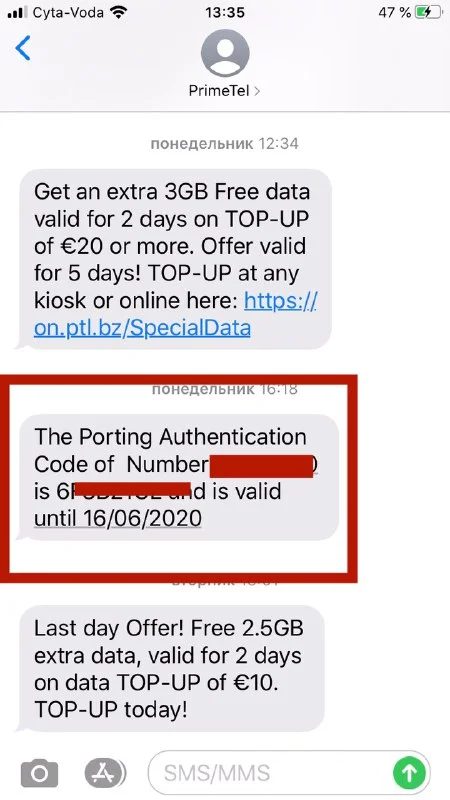The width and height of the screenshot is (450, 800).
Task: Tap the cellular signal bars icon
Action: 18,13
